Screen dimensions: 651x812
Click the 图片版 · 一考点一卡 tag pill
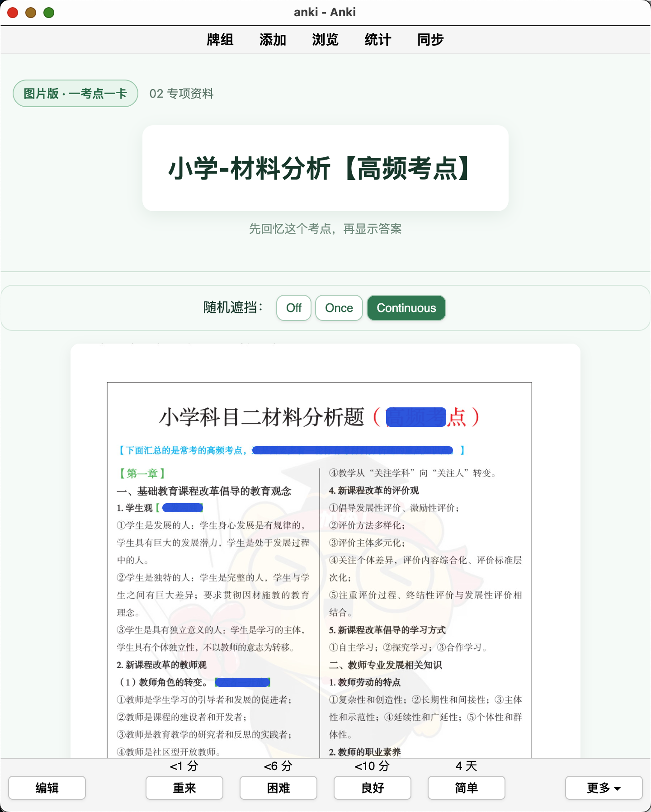pos(75,94)
